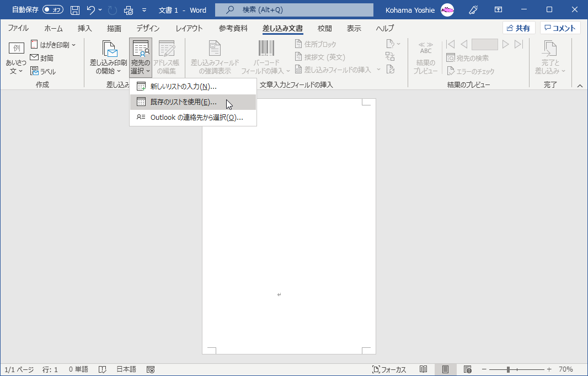The height and width of the screenshot is (376, 588).
Task: Go to next record arrow
Action: (505, 44)
